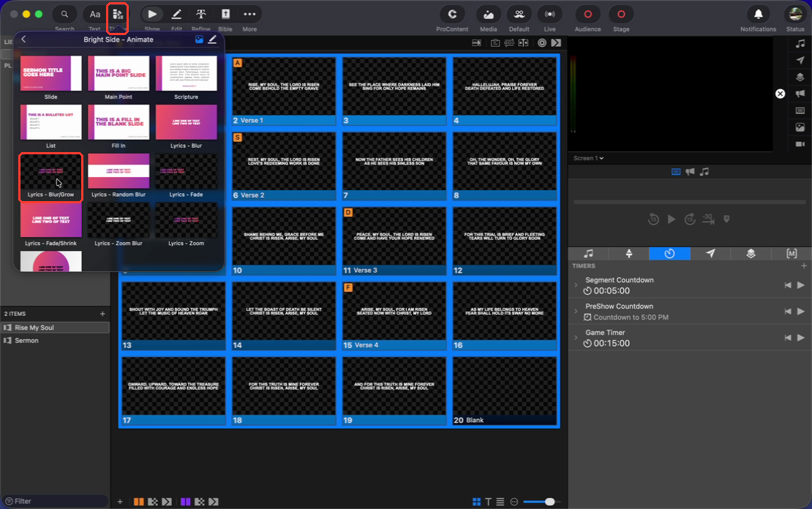Open the Screen 1 dropdown
812x509 pixels.
pyautogui.click(x=588, y=158)
